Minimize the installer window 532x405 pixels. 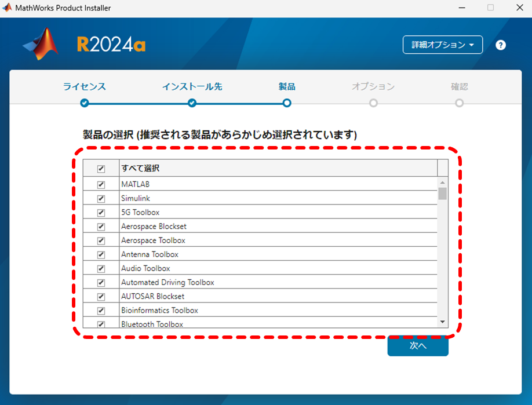(462, 8)
